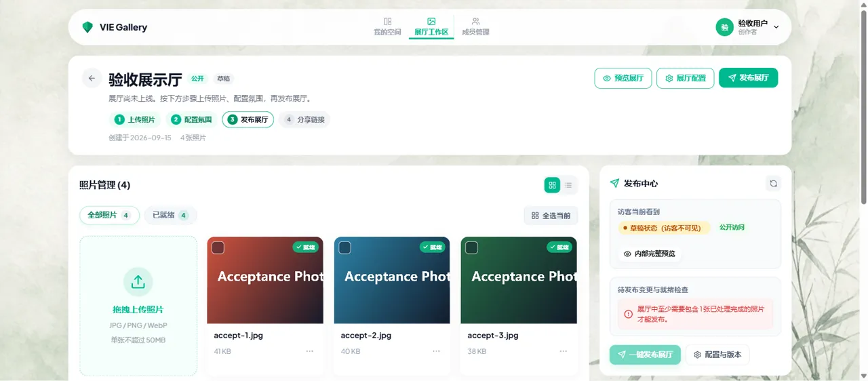The height and width of the screenshot is (381, 868).
Task: Click the 38 KB file size
Action: coord(477,352)
